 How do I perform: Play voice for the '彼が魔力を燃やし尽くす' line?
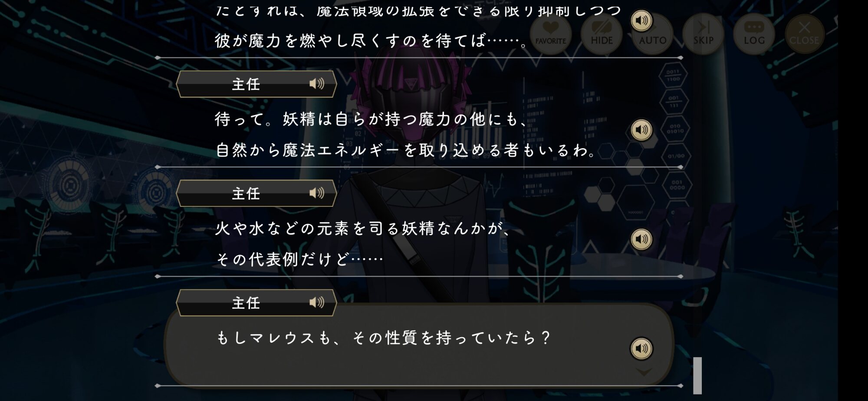coord(641,20)
